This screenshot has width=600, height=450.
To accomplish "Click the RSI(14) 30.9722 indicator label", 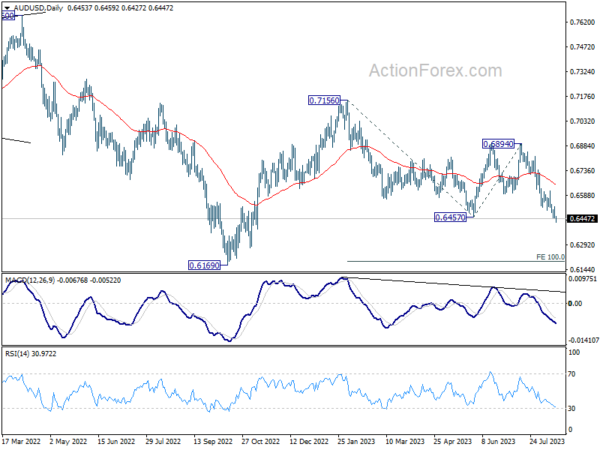I will pos(31,354).
